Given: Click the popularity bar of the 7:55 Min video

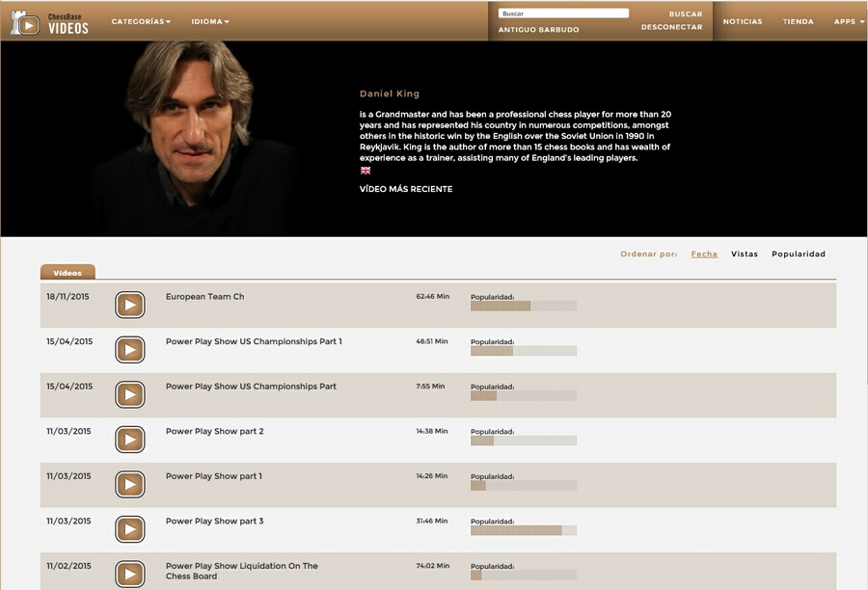Looking at the screenshot, I should (x=524, y=395).
